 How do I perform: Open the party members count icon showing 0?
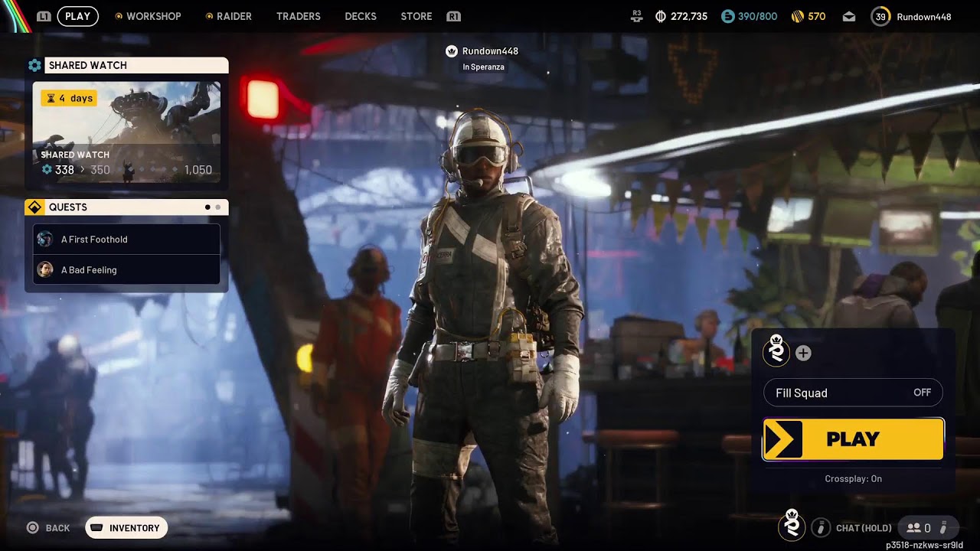coord(918,528)
